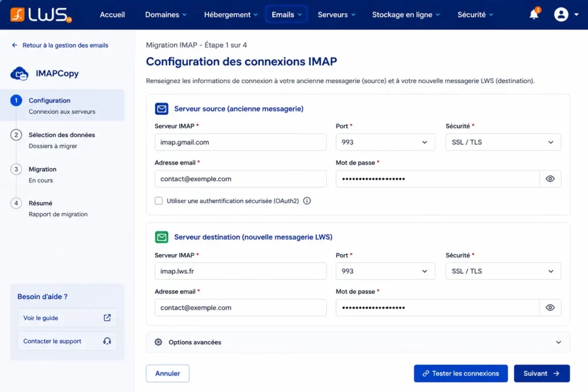Screen dimensions: 588x392
Task: Click step 4 circle in sidebar
Action: [16, 203]
